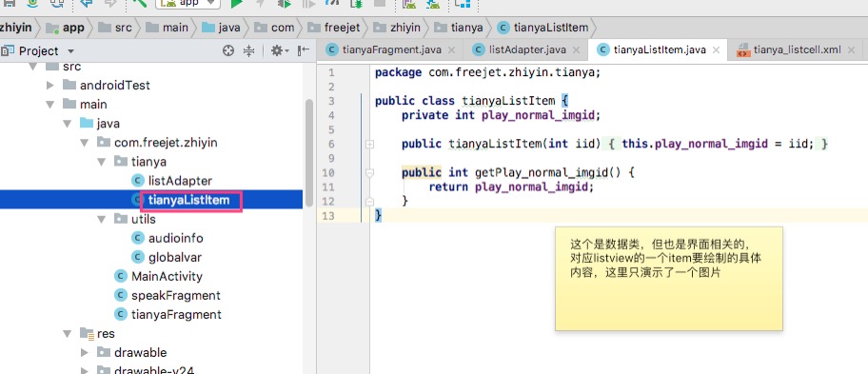Close the tianyaListItem.java tab
Viewport: 868px width, 374px height.
716,50
